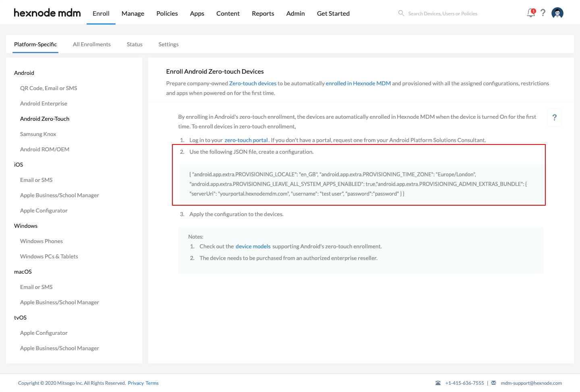Switch to the All Enrollments tab
The height and width of the screenshot is (392, 580).
[x=92, y=44]
